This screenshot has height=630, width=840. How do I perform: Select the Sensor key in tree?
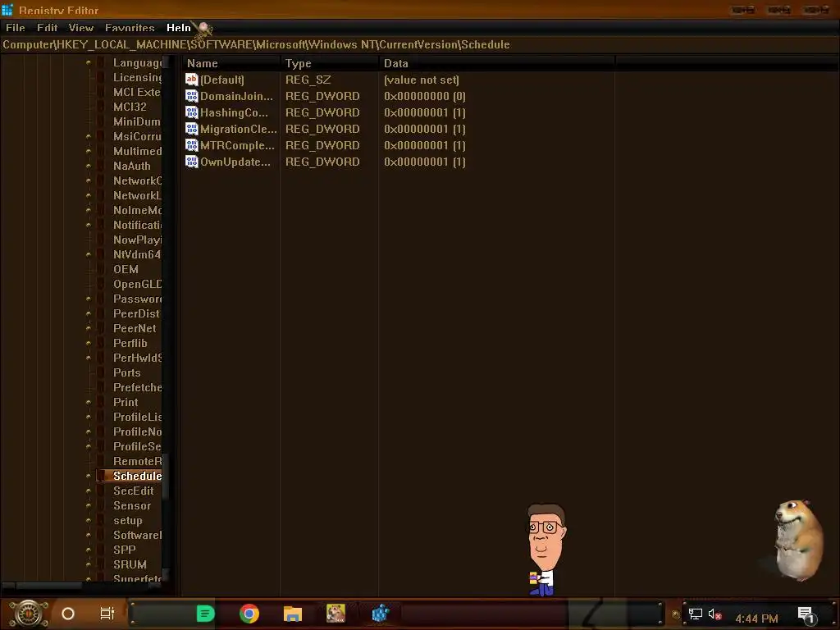coord(132,505)
